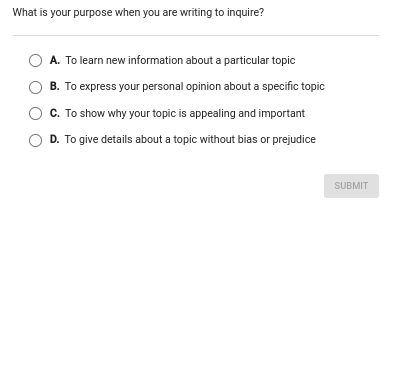
Task: Click the horizontal divider under the question
Action: [x=196, y=35]
